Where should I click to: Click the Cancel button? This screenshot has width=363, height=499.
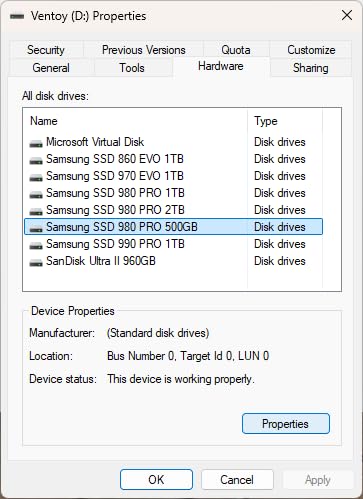point(237,480)
